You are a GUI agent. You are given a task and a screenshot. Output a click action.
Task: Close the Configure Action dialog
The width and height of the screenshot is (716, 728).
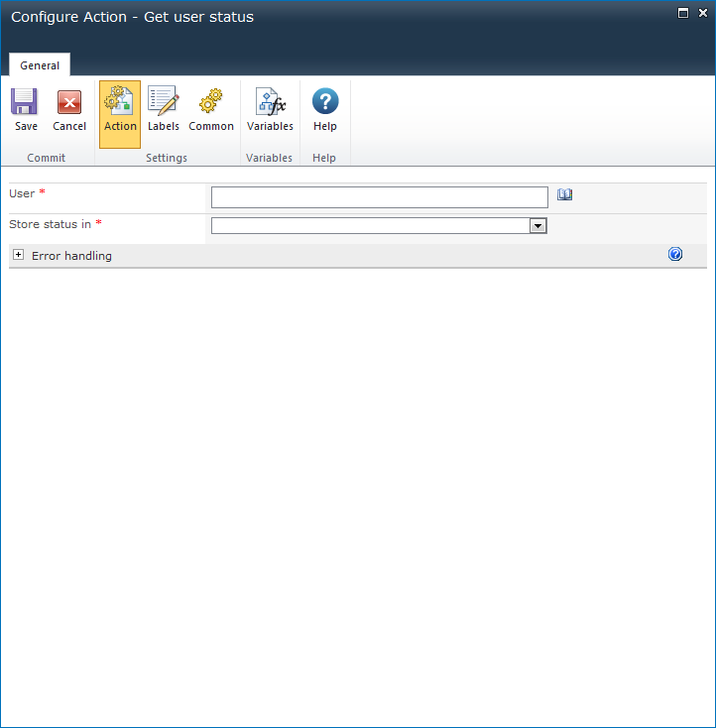pos(703,13)
